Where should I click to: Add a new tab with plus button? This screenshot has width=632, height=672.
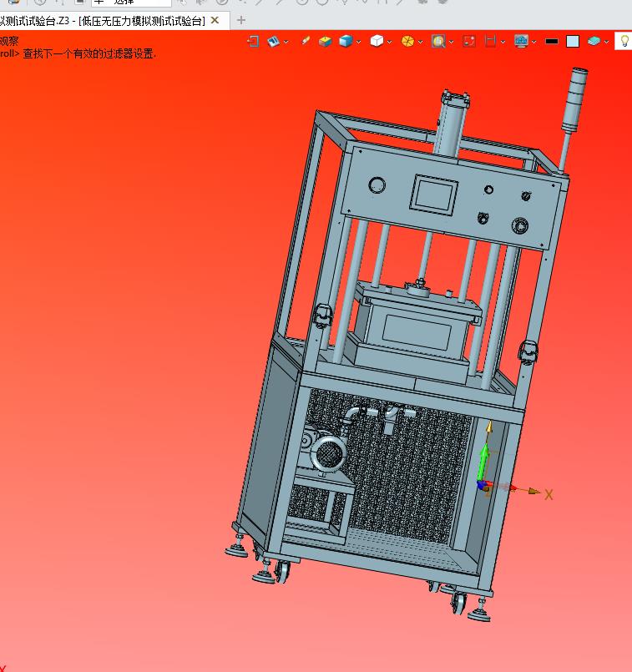click(241, 20)
